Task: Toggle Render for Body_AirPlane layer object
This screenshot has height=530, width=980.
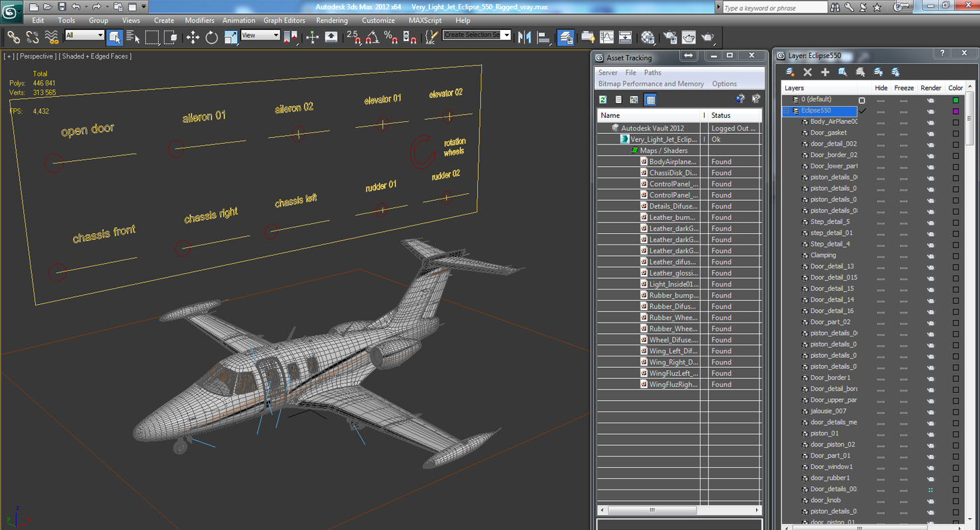Action: [930, 123]
